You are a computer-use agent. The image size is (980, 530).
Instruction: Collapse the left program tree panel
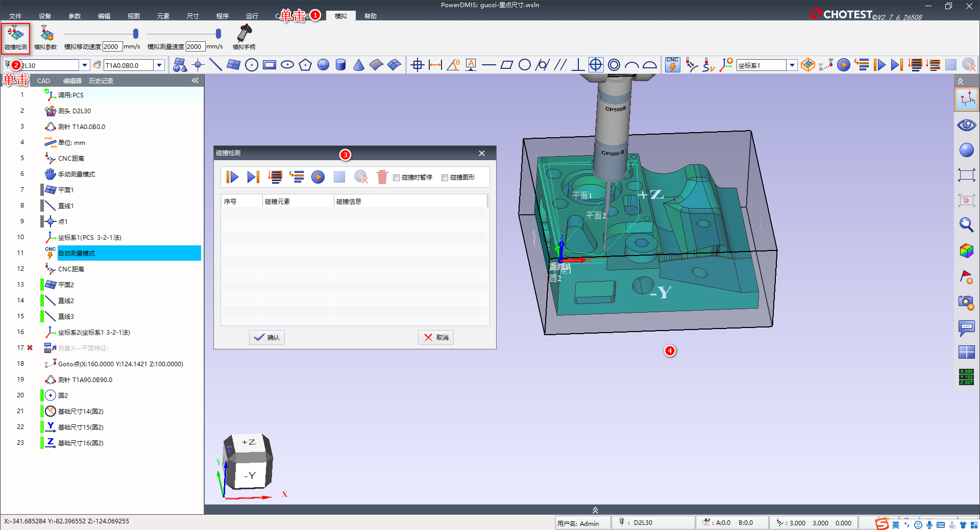(x=195, y=81)
